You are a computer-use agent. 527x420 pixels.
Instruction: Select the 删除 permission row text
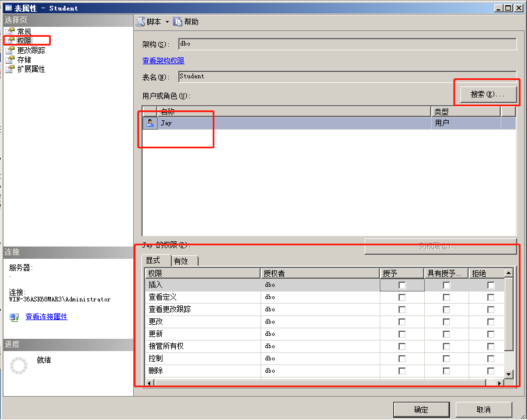155,370
